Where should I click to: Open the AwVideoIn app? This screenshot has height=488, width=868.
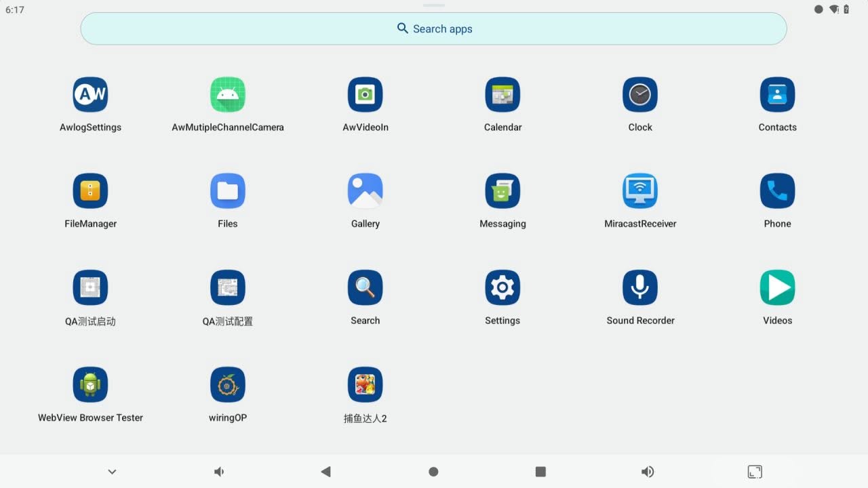pyautogui.click(x=366, y=95)
